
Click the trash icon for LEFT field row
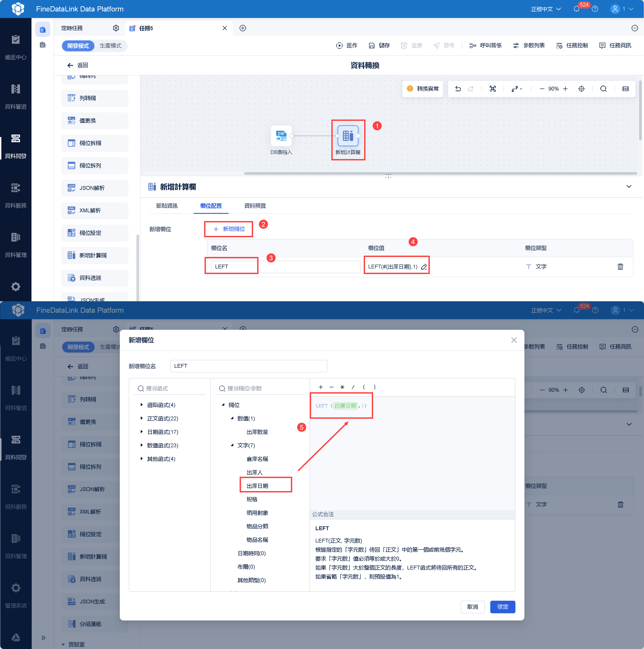point(620,267)
